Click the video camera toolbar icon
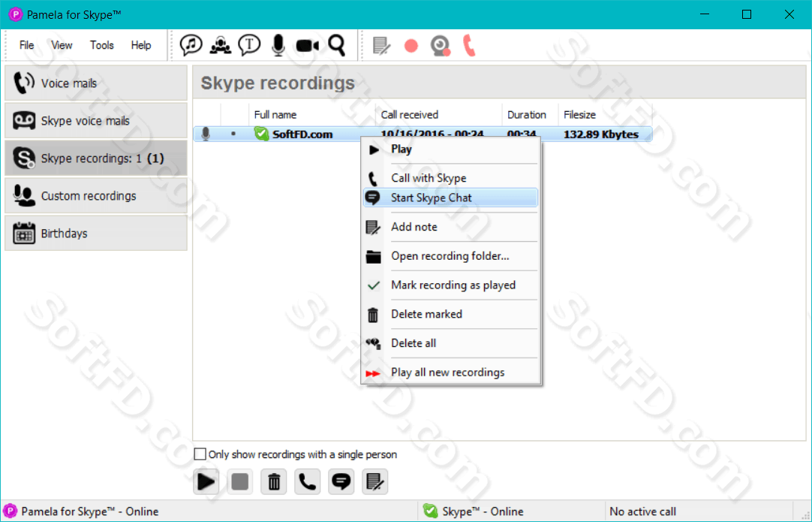Viewport: 812px width, 522px height. point(308,46)
